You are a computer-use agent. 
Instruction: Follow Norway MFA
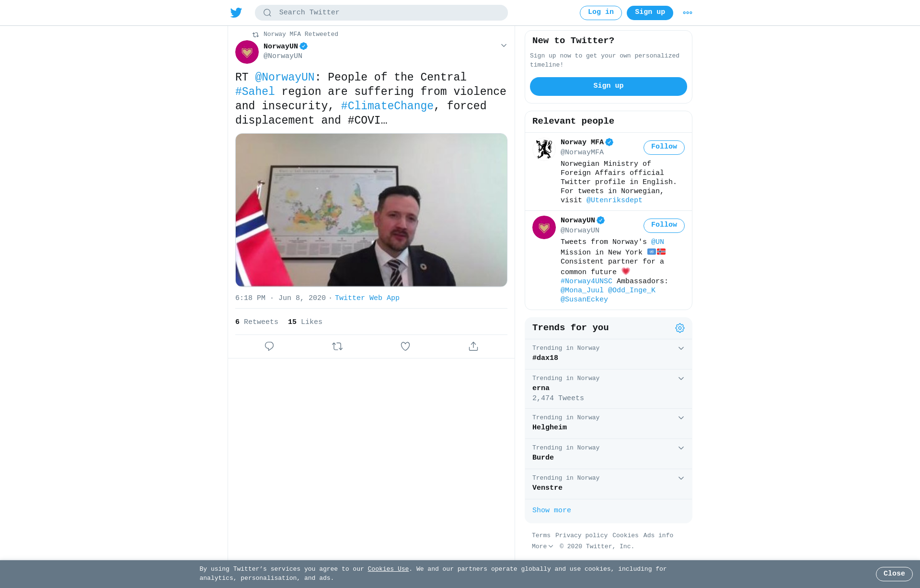click(x=664, y=147)
